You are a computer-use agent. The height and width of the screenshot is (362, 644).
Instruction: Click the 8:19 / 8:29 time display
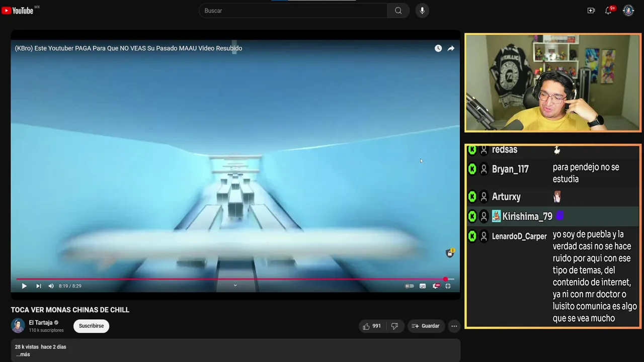click(x=70, y=286)
